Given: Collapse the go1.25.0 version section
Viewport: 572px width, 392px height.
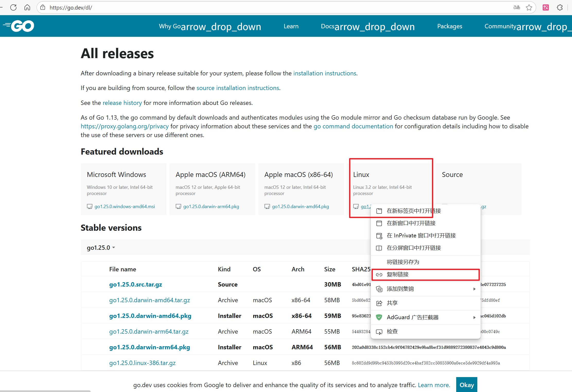Looking at the screenshot, I should point(101,247).
